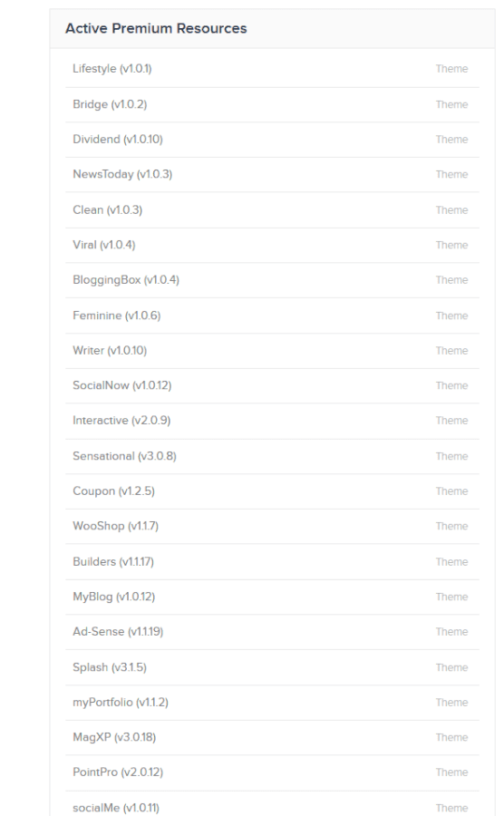Select the Viral (v1.0.4) entry

point(272,245)
